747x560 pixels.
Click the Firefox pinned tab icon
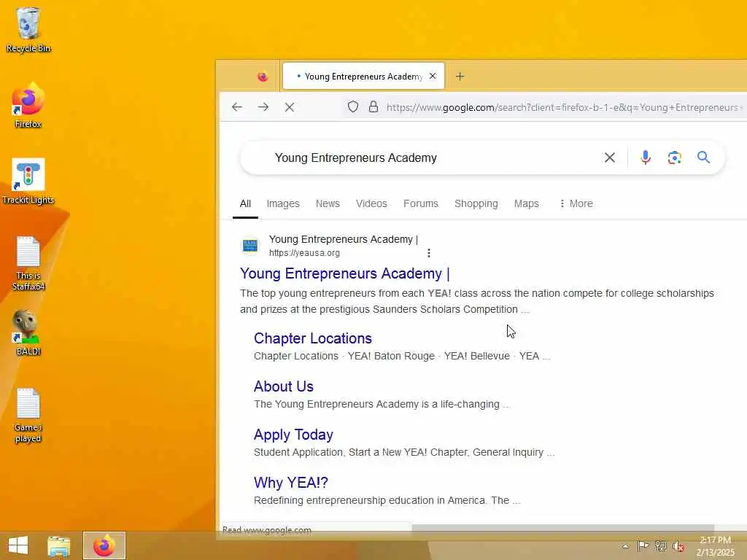(263, 76)
